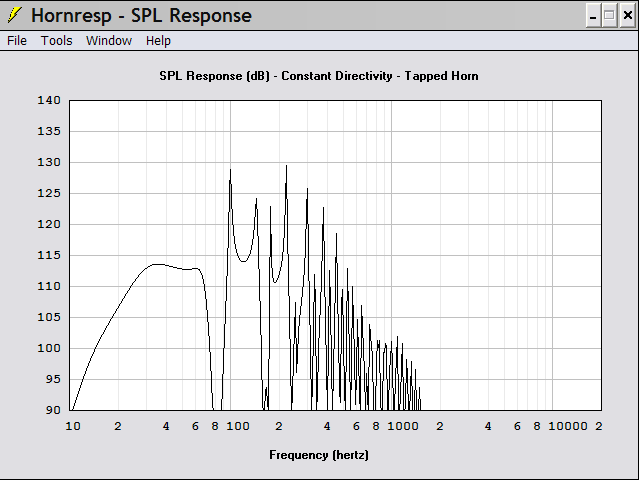The height and width of the screenshot is (480, 639).
Task: Open the Tools menu
Action: tap(56, 41)
